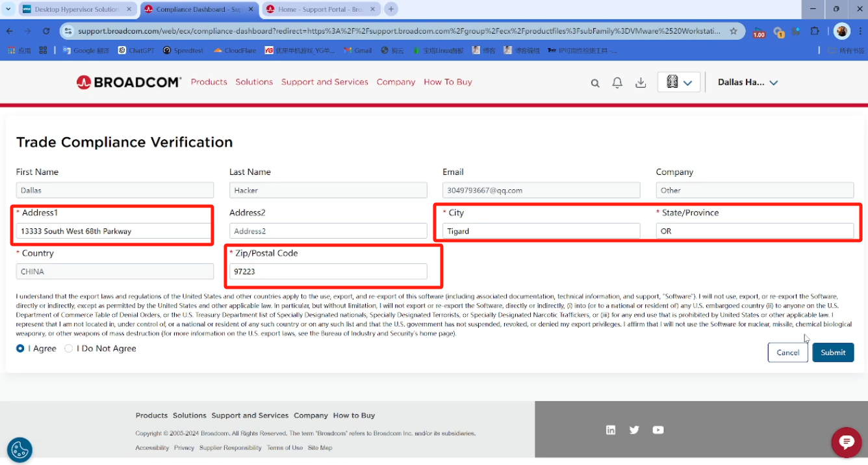Click the Email field with qq.com address
The image size is (868, 465).
pyautogui.click(x=541, y=191)
